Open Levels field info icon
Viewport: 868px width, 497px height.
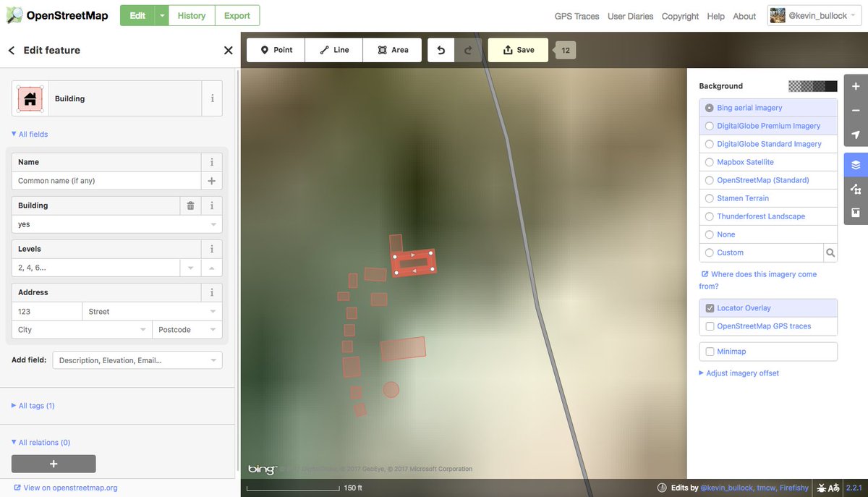[x=212, y=249]
